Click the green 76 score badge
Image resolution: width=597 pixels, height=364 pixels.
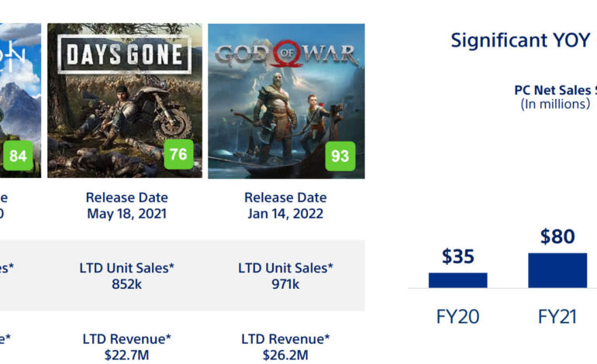[x=178, y=154]
